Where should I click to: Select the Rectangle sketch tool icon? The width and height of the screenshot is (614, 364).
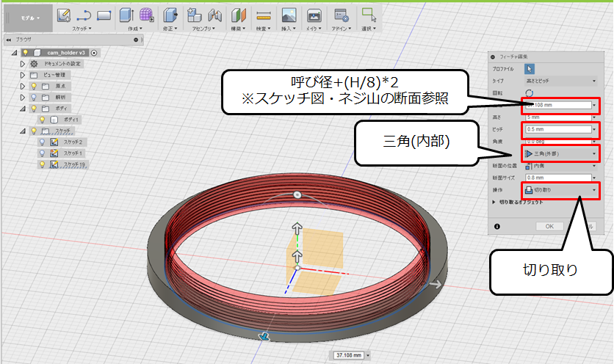pyautogui.click(x=104, y=15)
